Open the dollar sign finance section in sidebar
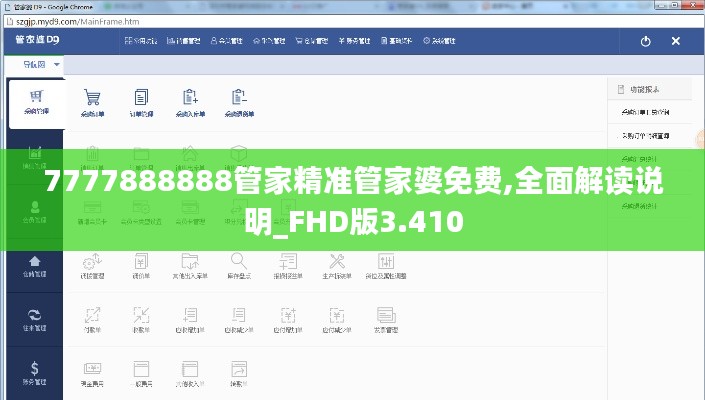This screenshot has width=705, height=400. pyautogui.click(x=35, y=372)
